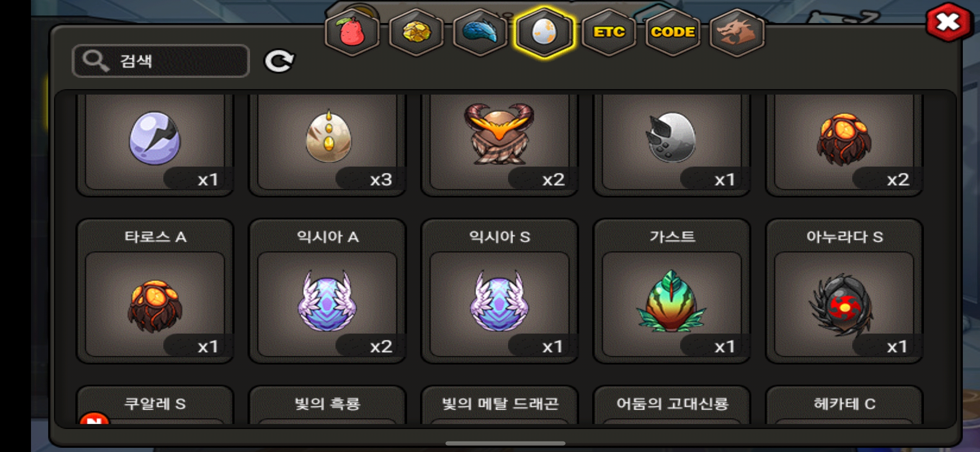Select the 가스트 leaf egg
980x452 pixels.
(672, 291)
